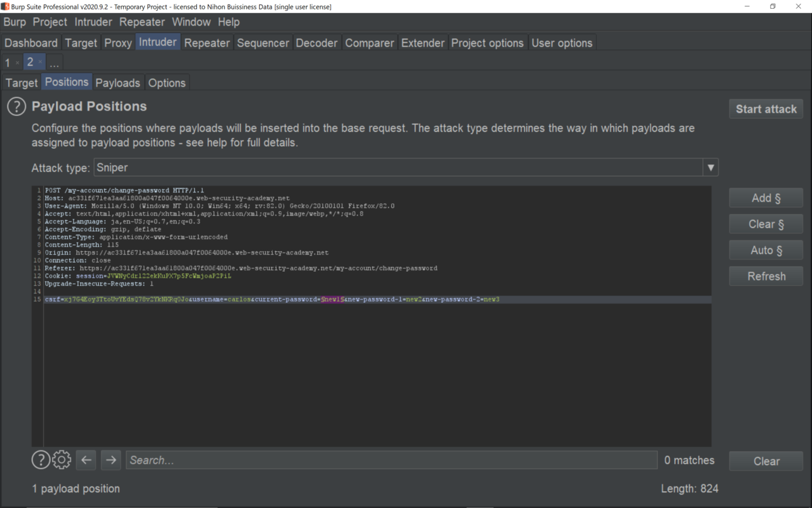Click the new-password-2=new3 parameter
Image resolution: width=812 pixels, height=508 pixels.
click(463, 299)
